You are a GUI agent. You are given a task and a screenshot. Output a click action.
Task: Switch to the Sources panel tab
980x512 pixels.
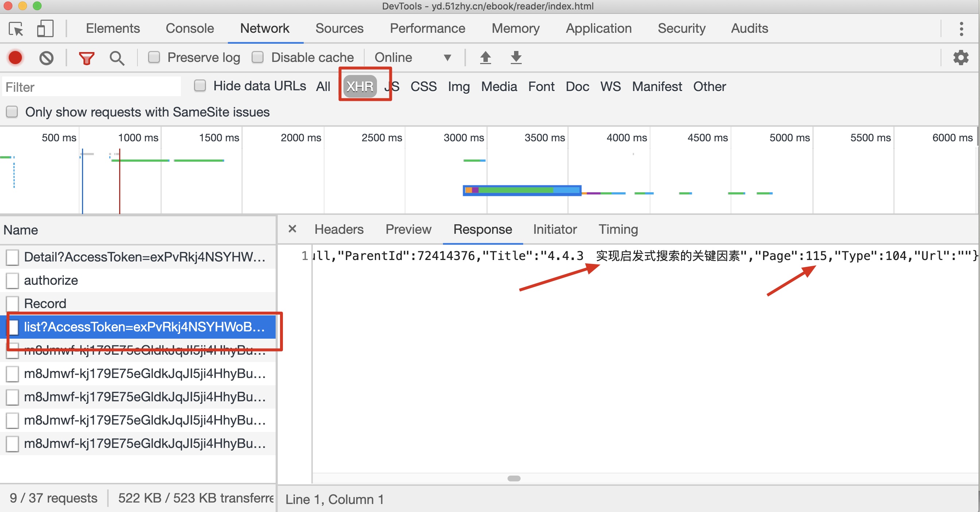pyautogui.click(x=339, y=28)
